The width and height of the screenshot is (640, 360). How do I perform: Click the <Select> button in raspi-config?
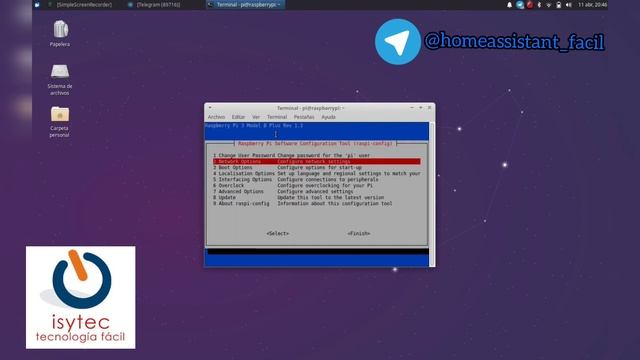pos(278,233)
